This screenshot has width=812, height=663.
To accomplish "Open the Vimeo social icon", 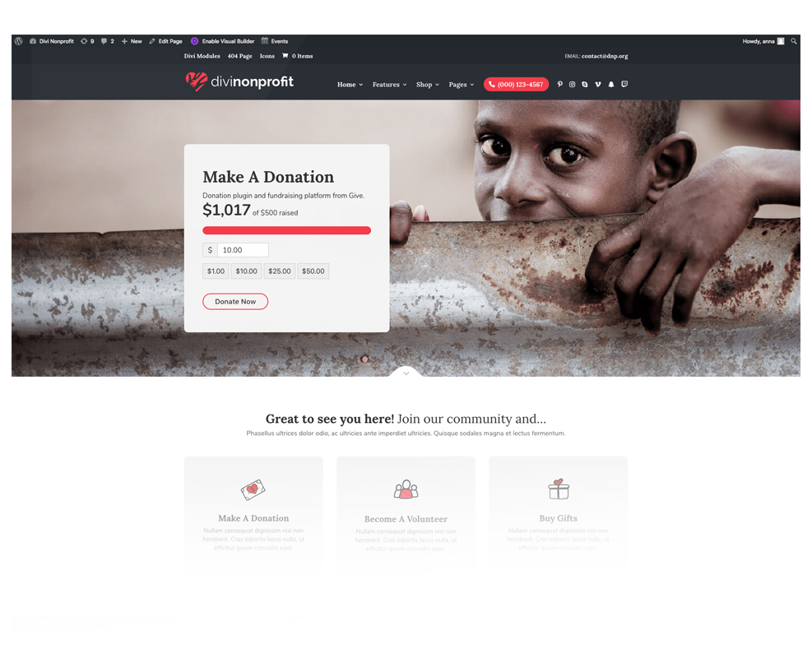I will pyautogui.click(x=597, y=84).
